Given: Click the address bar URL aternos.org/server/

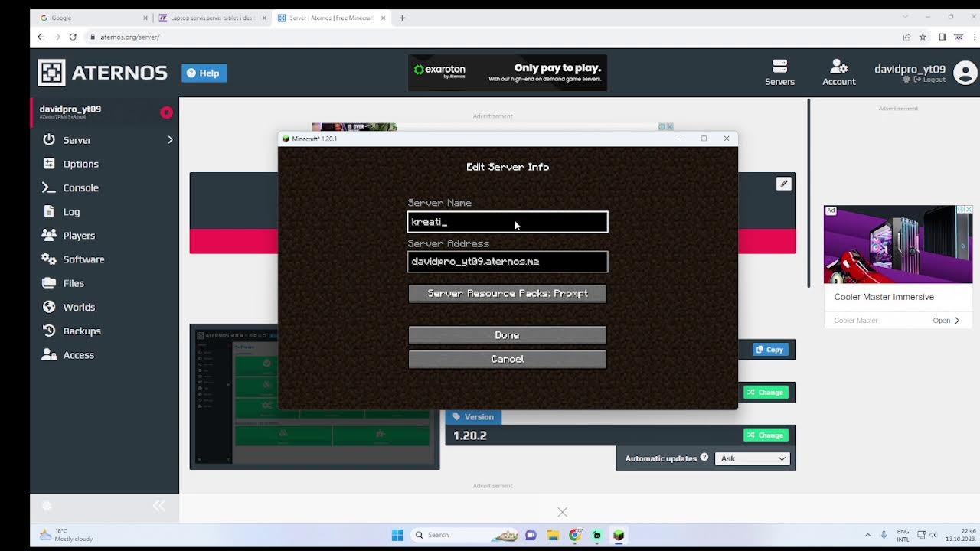Looking at the screenshot, I should [x=129, y=37].
